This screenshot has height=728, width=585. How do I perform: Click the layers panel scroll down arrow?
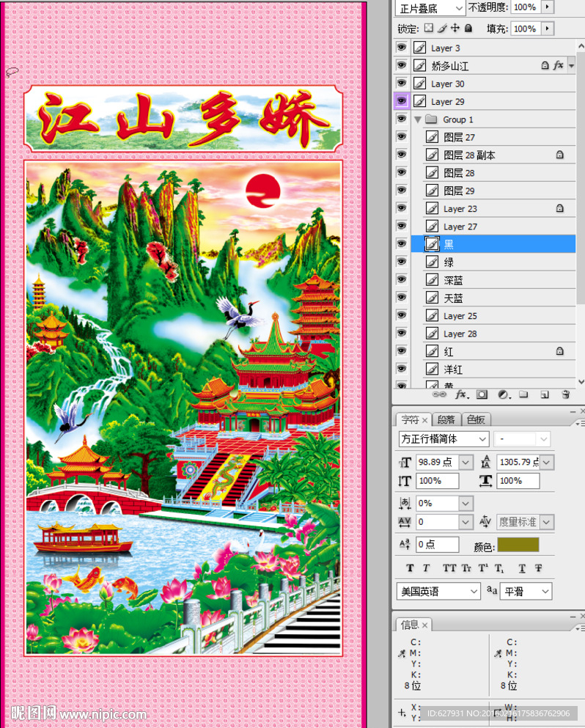[x=581, y=382]
